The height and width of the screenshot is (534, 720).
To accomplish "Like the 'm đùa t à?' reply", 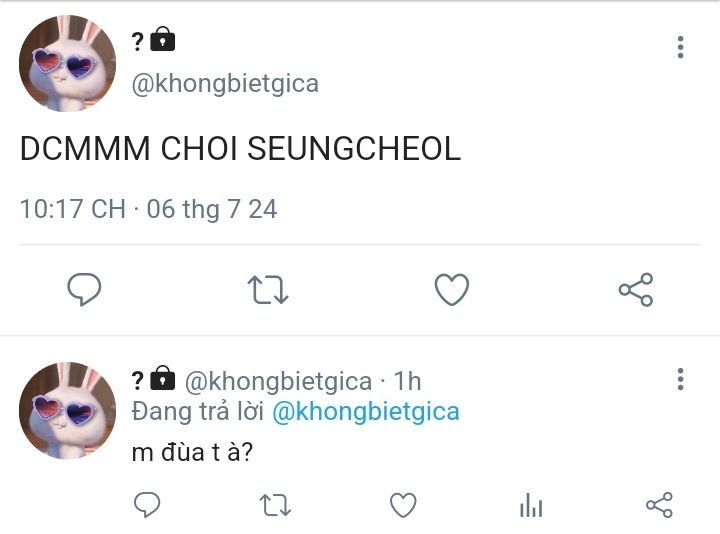I will pyautogui.click(x=403, y=506).
